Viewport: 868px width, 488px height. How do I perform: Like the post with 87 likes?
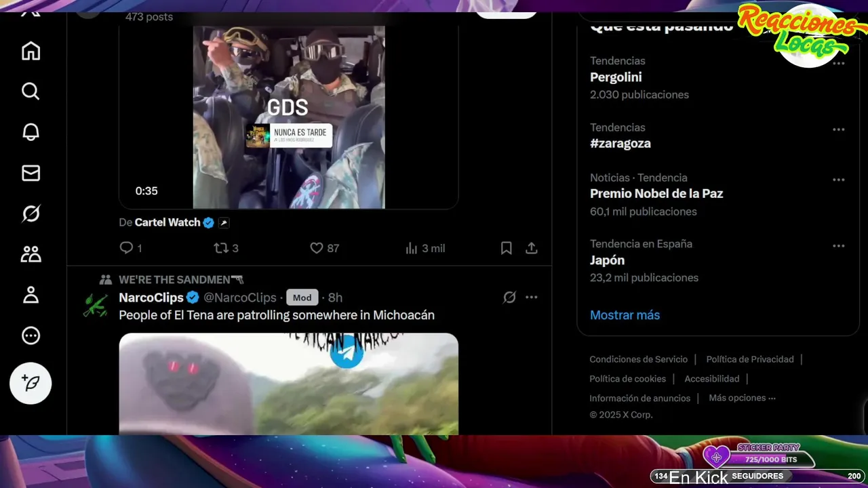click(x=324, y=248)
